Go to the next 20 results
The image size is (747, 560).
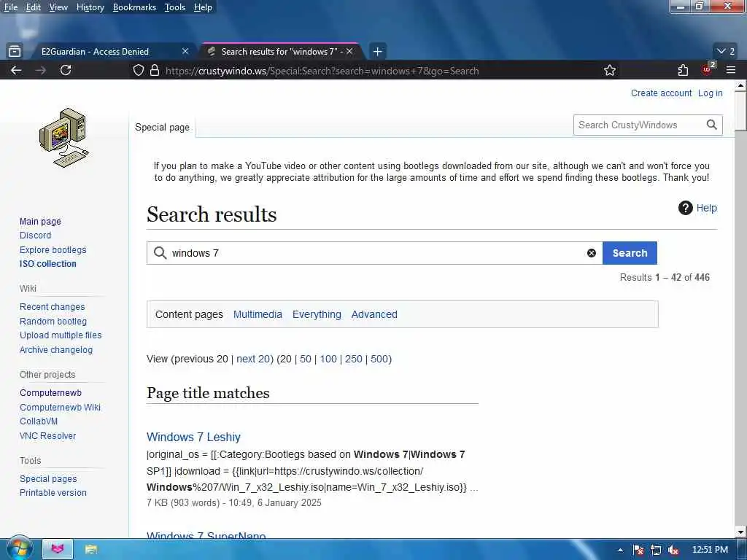[253, 359]
